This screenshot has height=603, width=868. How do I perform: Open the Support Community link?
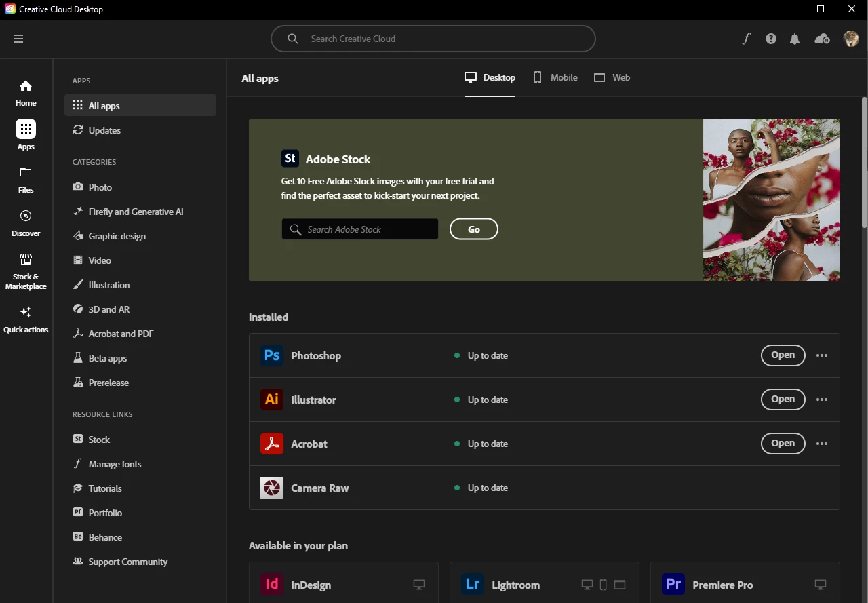coord(140,562)
